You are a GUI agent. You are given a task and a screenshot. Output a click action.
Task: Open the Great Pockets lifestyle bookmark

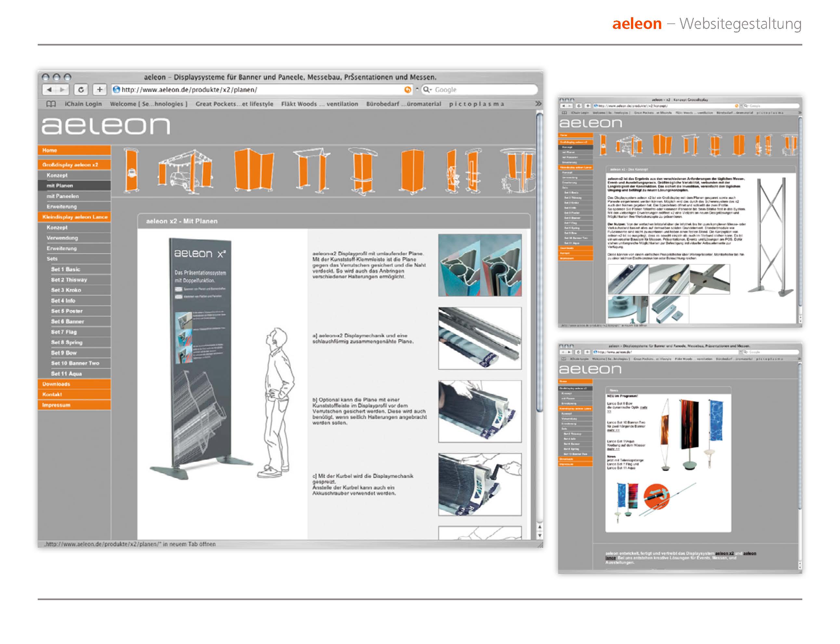click(234, 104)
